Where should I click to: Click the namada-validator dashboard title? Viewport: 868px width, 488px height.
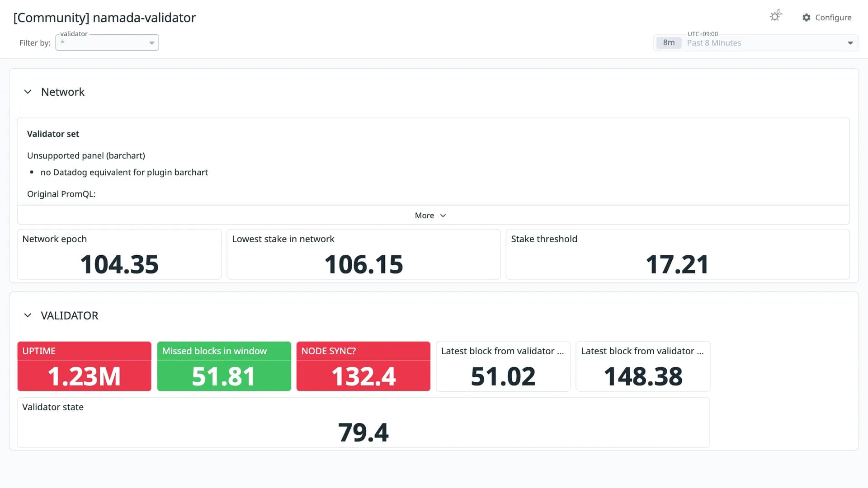coord(104,18)
